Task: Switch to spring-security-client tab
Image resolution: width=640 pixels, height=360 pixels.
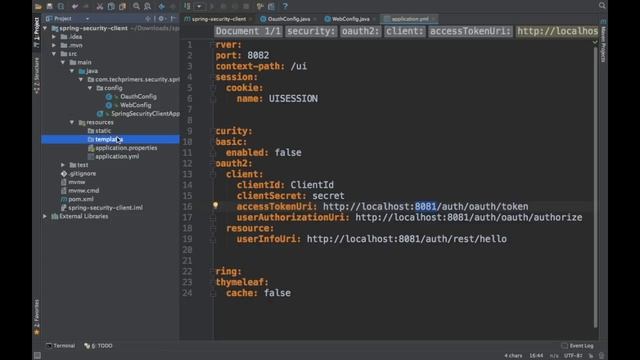Action: click(216, 19)
